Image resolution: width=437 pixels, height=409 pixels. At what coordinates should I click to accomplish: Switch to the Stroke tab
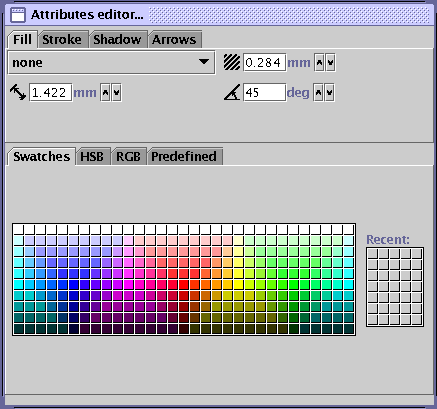[x=62, y=40]
